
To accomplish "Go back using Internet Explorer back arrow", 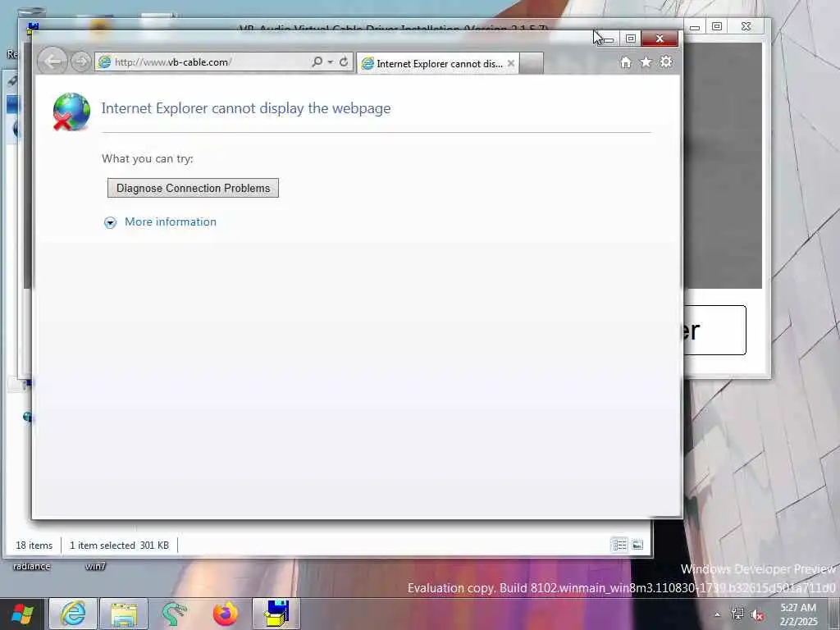I will tap(52, 62).
